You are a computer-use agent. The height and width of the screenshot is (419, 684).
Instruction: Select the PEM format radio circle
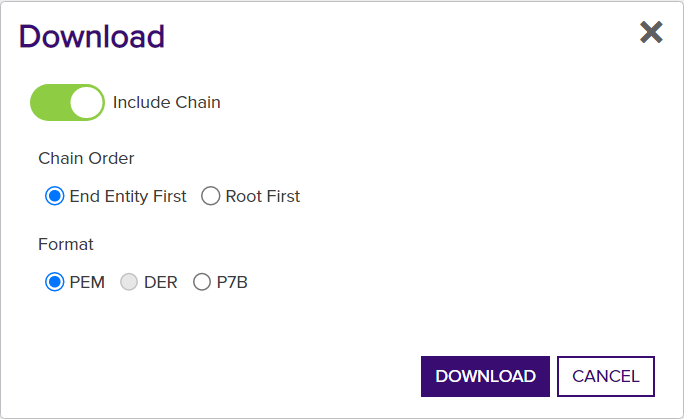(x=55, y=282)
